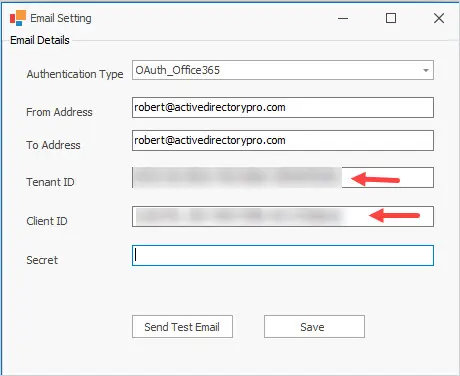The image size is (460, 376).
Task: Place cursor in the Secret field
Action: coord(283,256)
